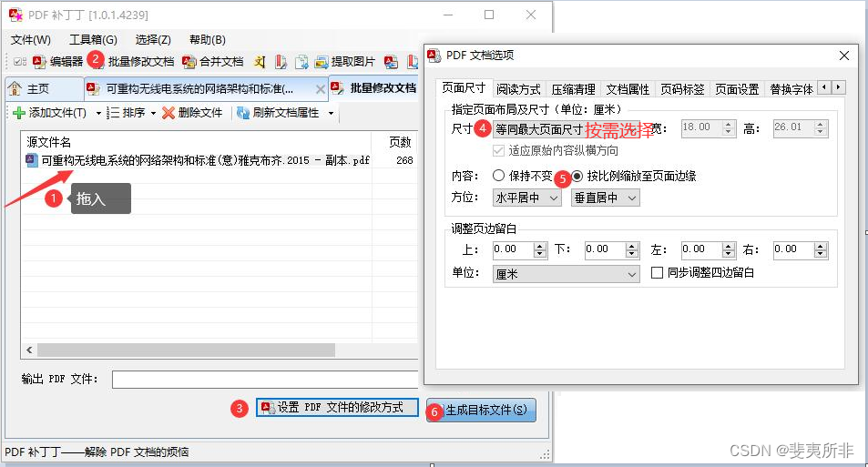Click 高 height value field
This screenshot has width=868, height=467.
pos(794,127)
